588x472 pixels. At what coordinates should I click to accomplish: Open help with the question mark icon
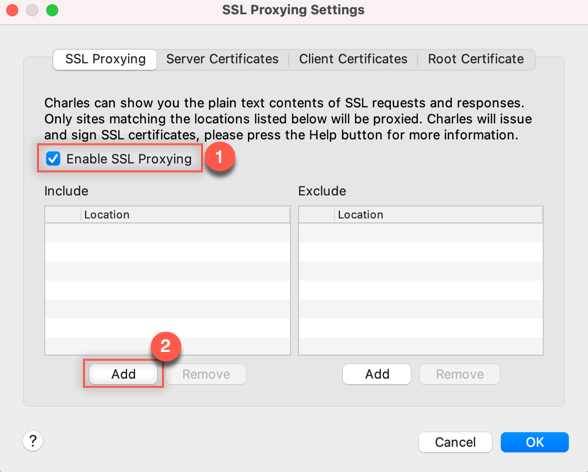point(33,441)
